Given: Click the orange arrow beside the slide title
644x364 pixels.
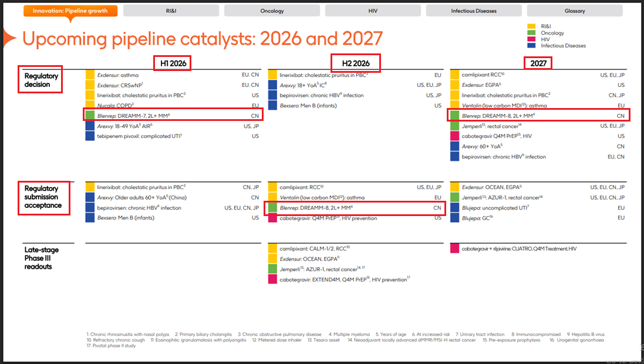Looking at the screenshot, I should pos(9,39).
